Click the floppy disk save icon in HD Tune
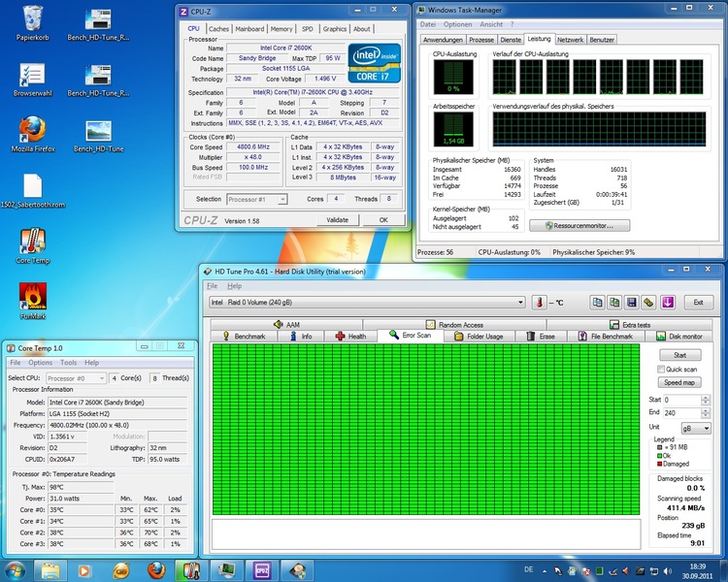The width and height of the screenshot is (728, 582). [632, 303]
